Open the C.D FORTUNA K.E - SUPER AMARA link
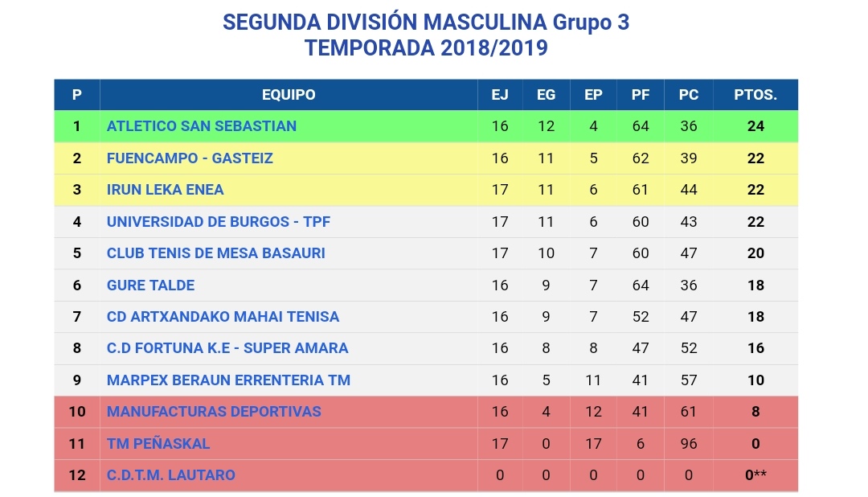 [227, 348]
